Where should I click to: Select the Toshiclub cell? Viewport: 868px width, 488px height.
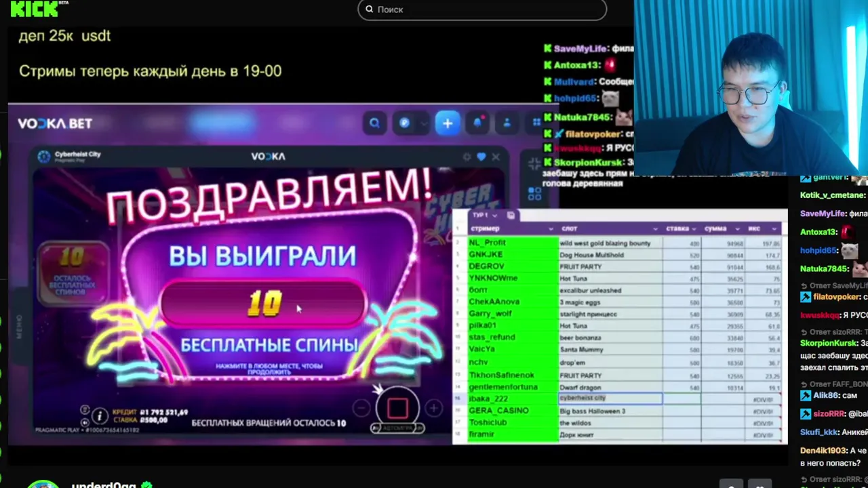pos(513,422)
